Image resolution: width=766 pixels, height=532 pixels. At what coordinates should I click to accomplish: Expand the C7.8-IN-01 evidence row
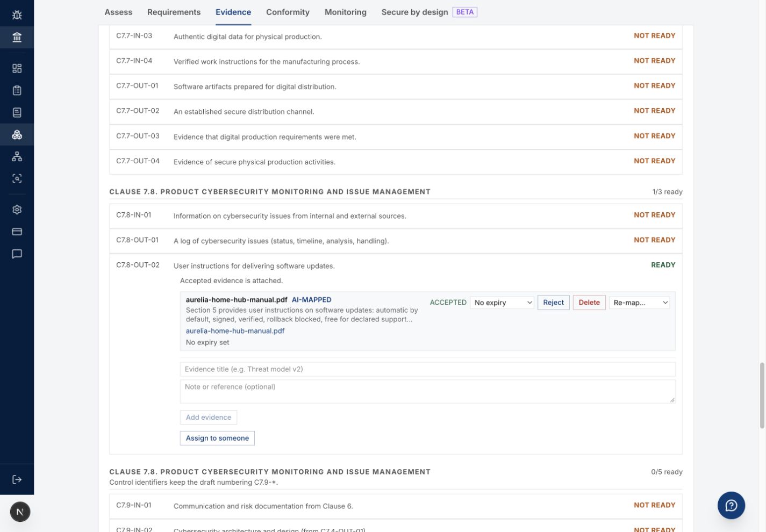(x=396, y=215)
